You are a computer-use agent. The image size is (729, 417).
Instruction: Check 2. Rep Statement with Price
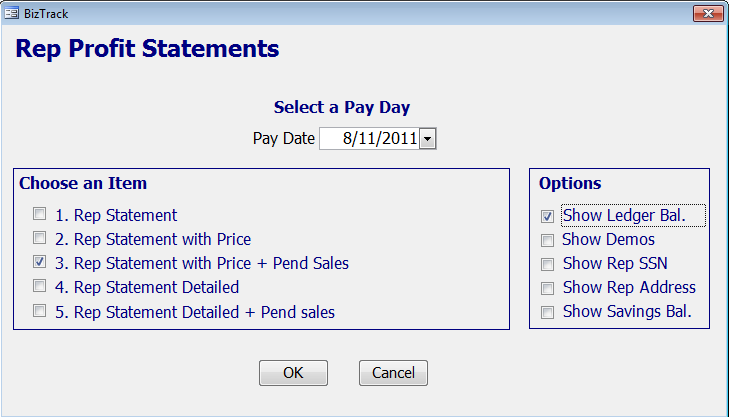tap(40, 238)
